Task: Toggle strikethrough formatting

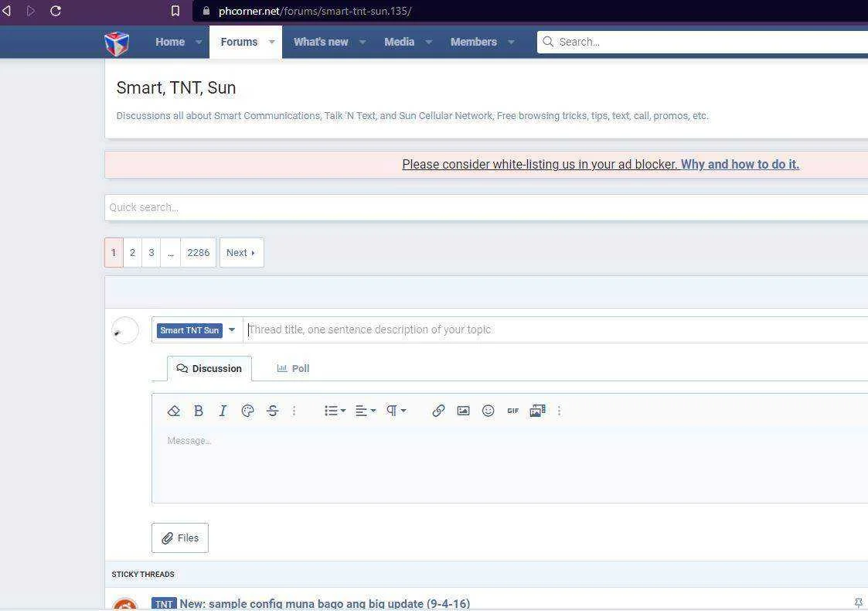Action: coord(272,411)
